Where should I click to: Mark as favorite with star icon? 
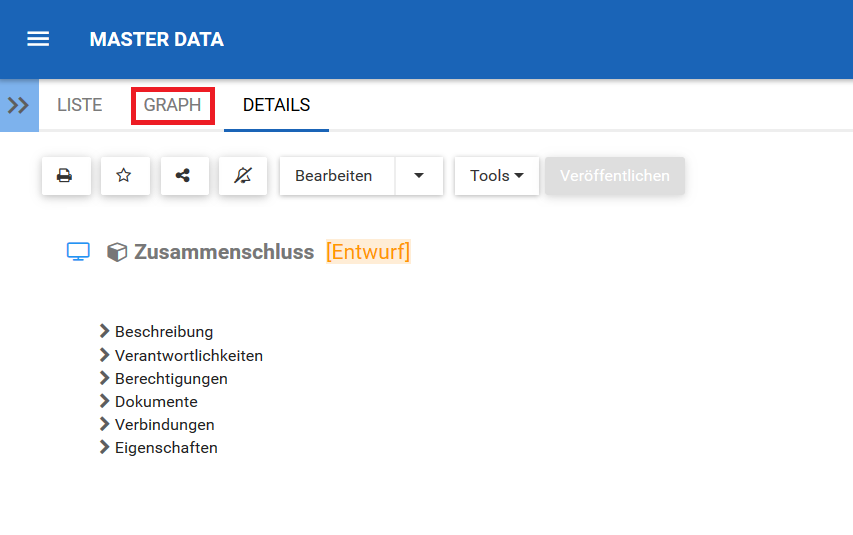tap(124, 176)
